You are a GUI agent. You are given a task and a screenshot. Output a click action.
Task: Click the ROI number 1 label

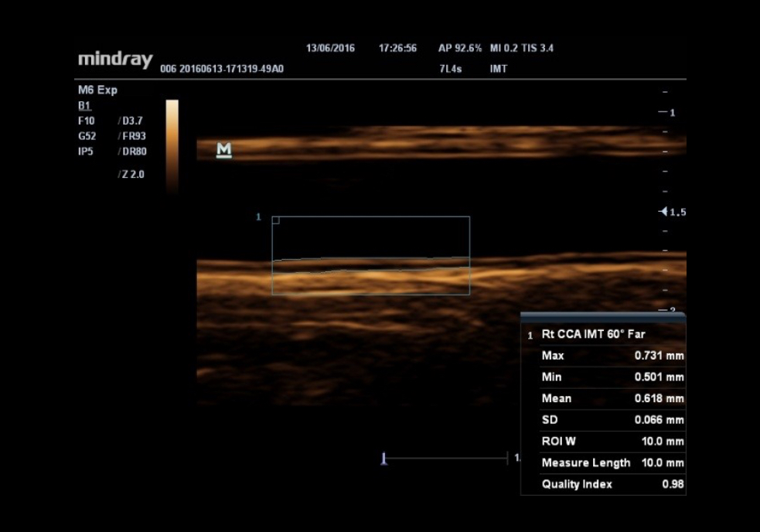click(258, 217)
